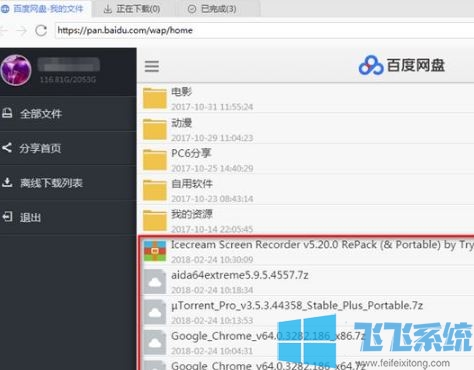
Task: Open 离线下载列表 in the sidebar
Action: pyautogui.click(x=68, y=183)
